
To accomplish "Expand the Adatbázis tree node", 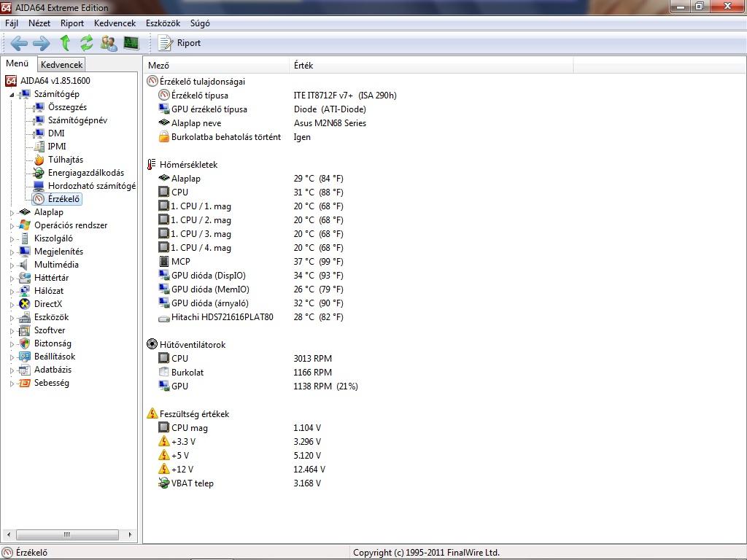I will click(x=12, y=370).
